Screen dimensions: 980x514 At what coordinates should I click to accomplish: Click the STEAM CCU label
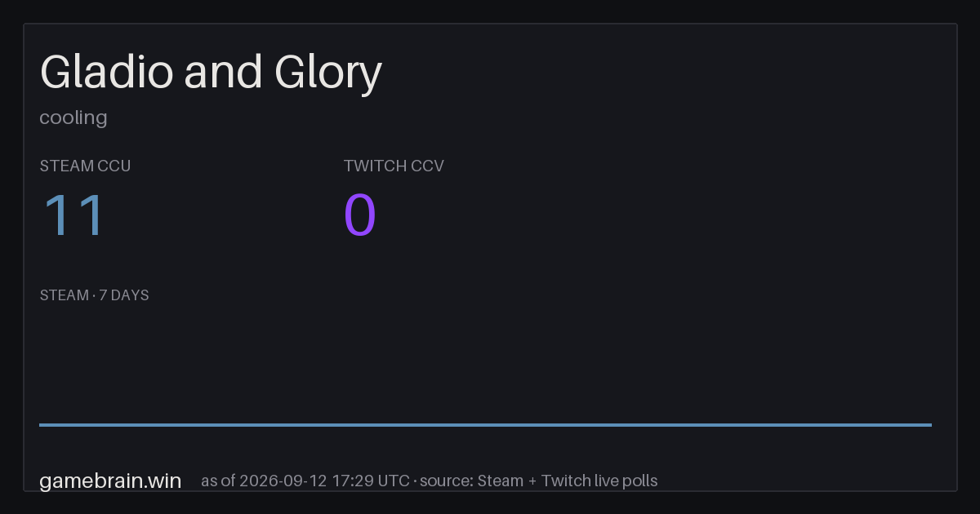point(85,166)
